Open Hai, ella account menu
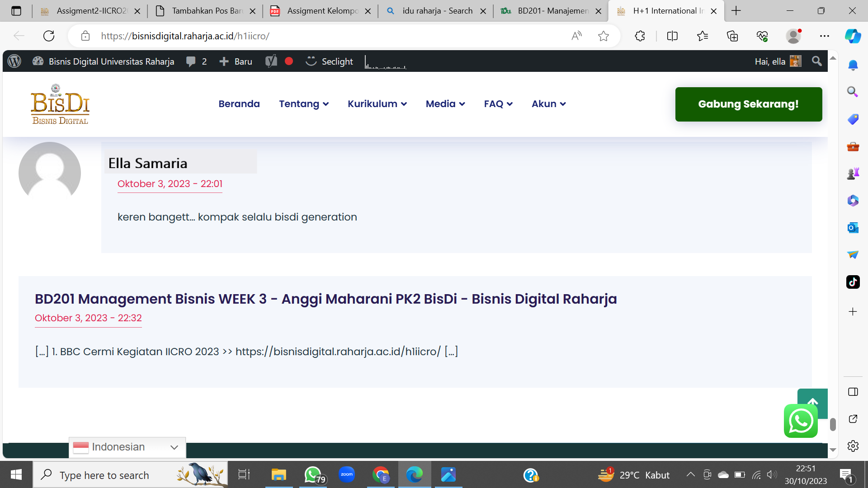Viewport: 868px width, 488px height. (778, 61)
